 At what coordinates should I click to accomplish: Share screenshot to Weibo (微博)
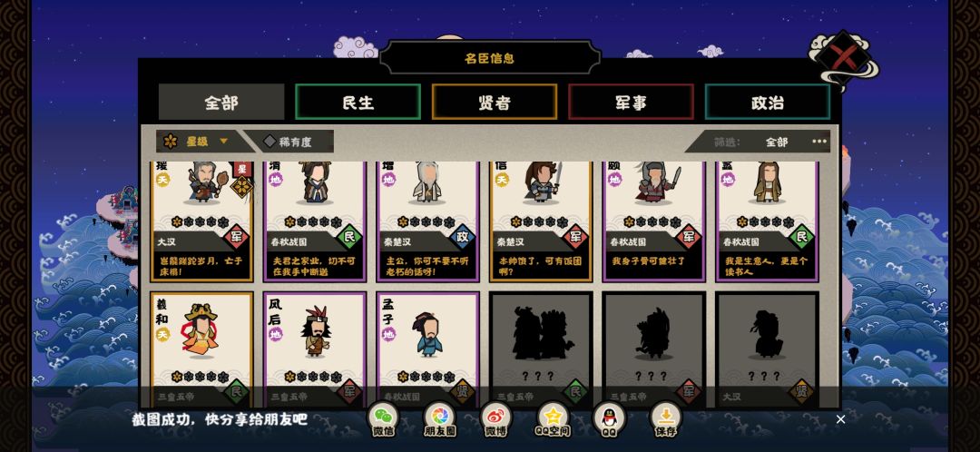[495, 418]
